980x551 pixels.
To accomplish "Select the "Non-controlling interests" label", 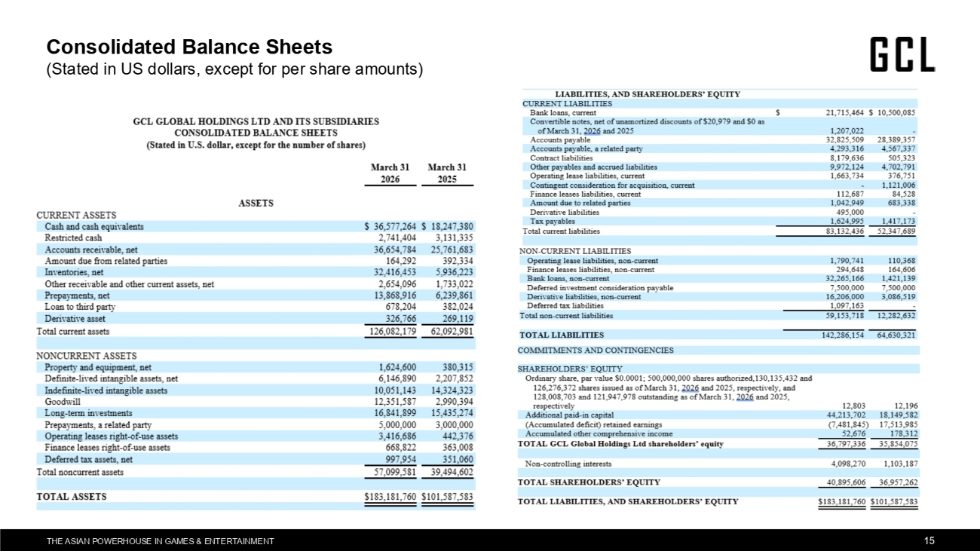I will pos(569,463).
